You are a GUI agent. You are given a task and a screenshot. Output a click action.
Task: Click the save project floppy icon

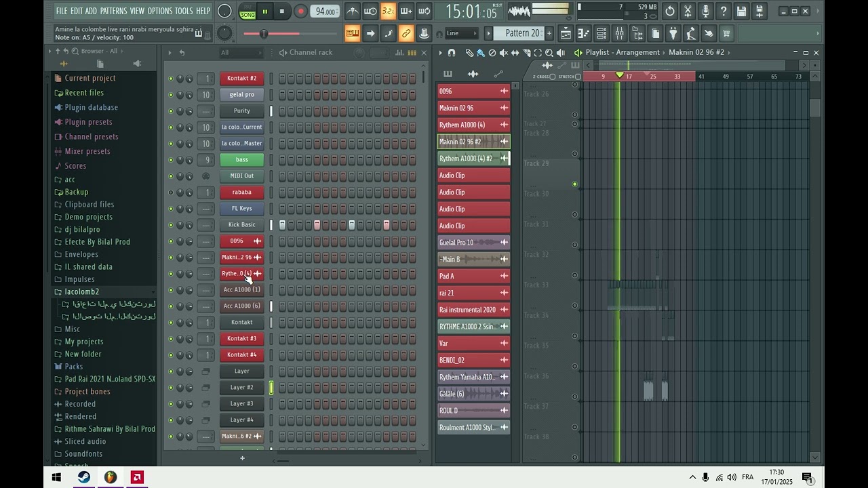click(741, 11)
